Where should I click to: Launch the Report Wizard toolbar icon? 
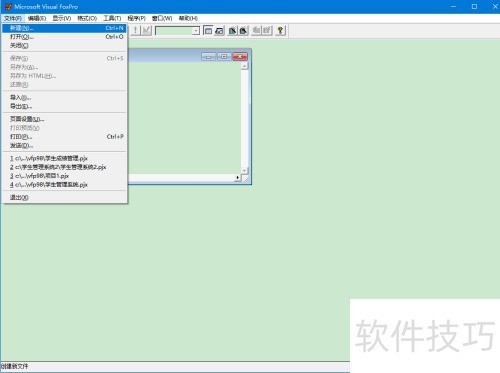pos(244,31)
